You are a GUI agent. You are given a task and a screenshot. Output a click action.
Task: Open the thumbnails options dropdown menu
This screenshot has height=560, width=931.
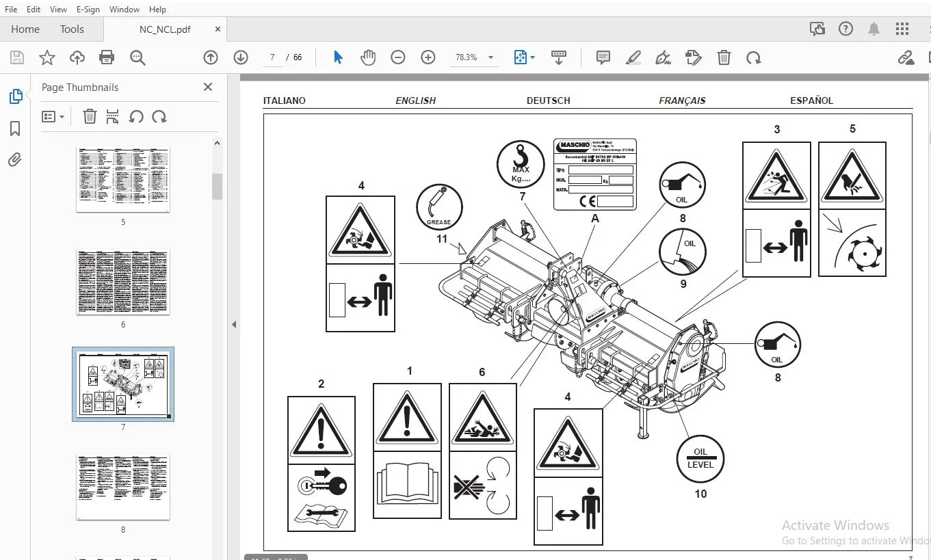point(53,117)
